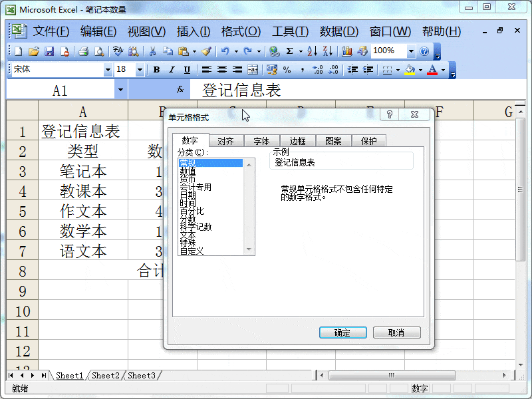
Task: Apply Percent Style from the toolbar
Action: [287, 69]
